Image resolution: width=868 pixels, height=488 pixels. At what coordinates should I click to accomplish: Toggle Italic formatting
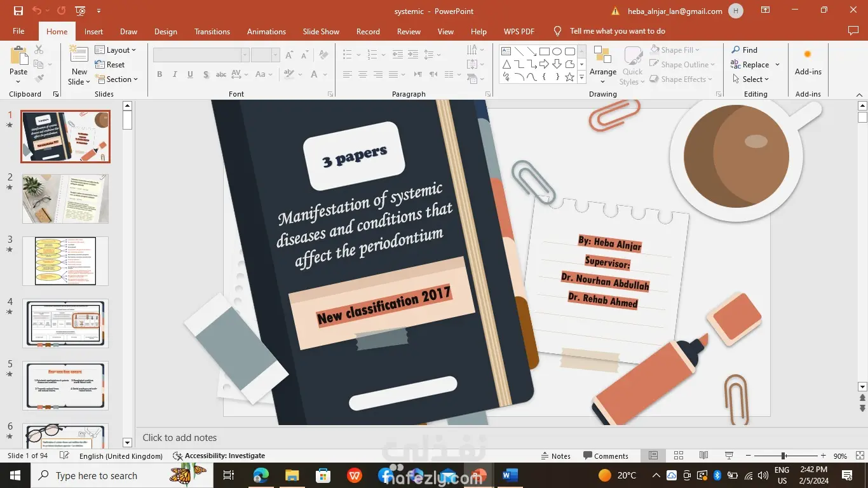pyautogui.click(x=175, y=74)
